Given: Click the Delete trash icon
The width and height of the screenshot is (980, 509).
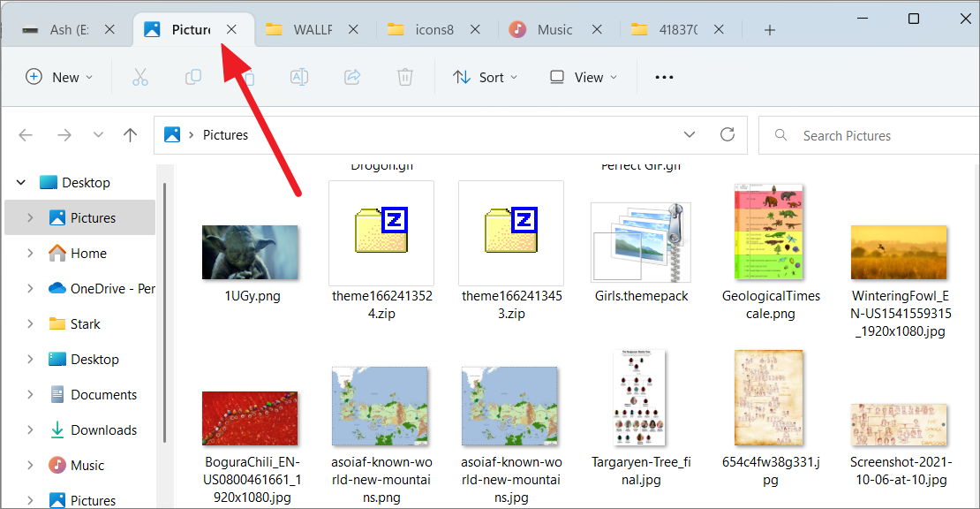Looking at the screenshot, I should coord(405,78).
